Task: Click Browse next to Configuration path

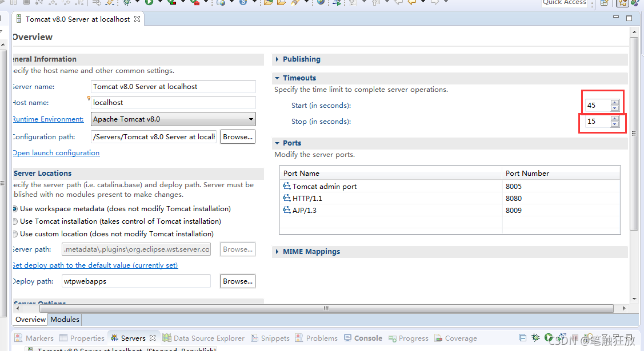Action: [237, 136]
